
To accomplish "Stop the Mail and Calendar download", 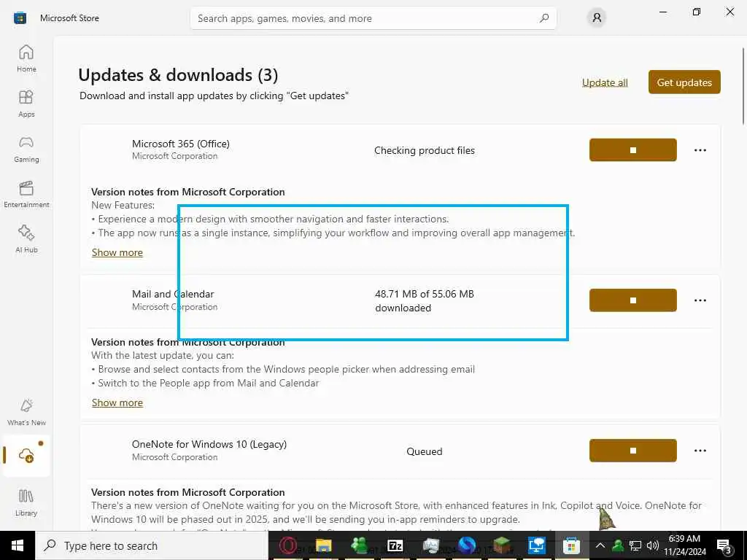I will 632,300.
